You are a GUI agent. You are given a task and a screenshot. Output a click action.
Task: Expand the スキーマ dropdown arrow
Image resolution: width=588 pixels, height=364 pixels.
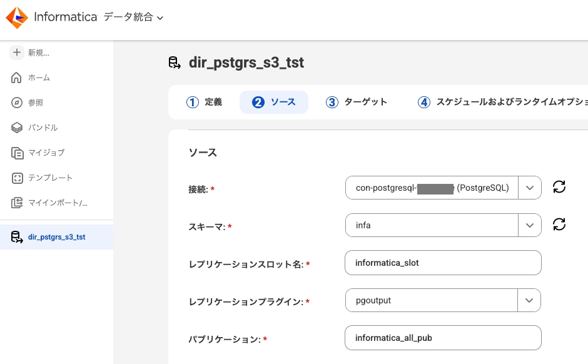tap(529, 225)
